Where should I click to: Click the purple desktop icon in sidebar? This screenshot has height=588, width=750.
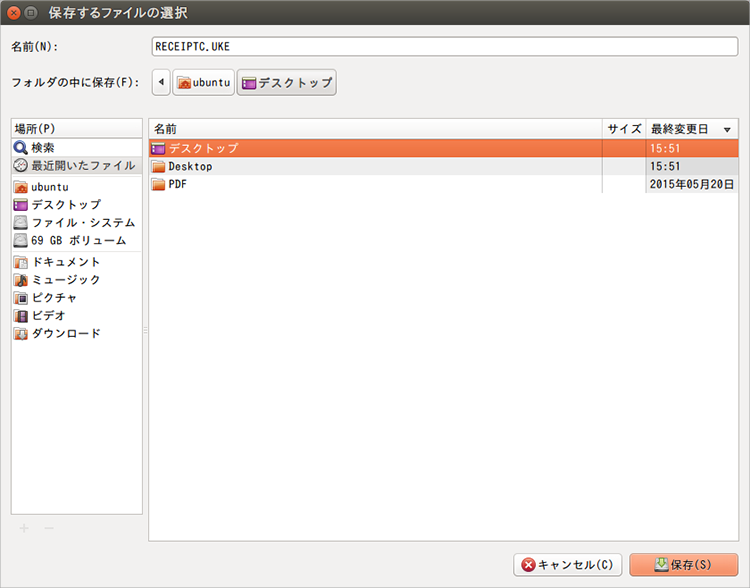click(21, 205)
